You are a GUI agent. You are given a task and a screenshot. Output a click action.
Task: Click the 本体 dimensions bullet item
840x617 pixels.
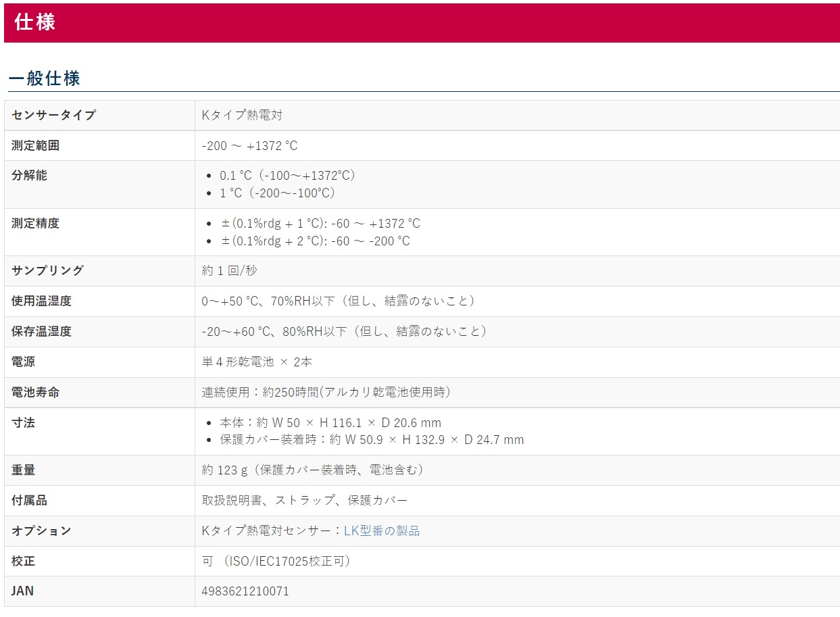(x=330, y=423)
